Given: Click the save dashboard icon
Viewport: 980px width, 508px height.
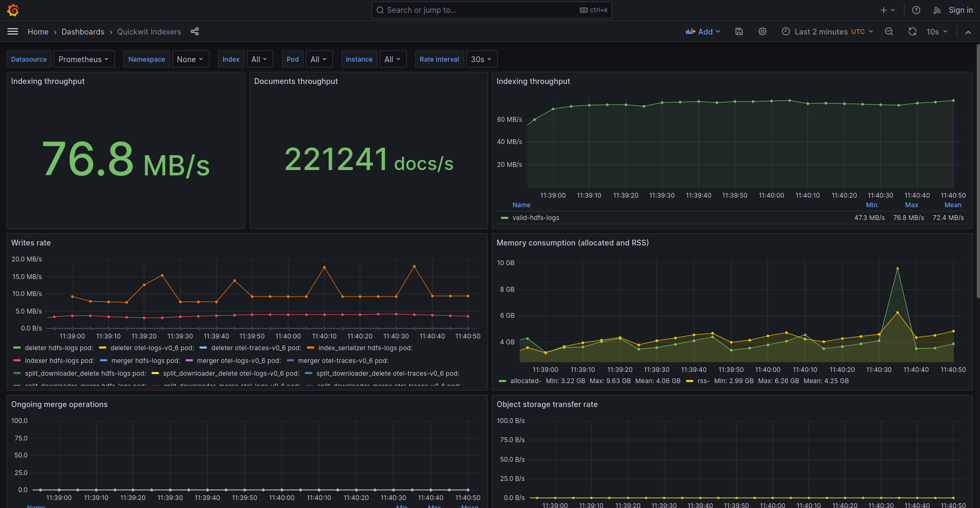Looking at the screenshot, I should 739,32.
